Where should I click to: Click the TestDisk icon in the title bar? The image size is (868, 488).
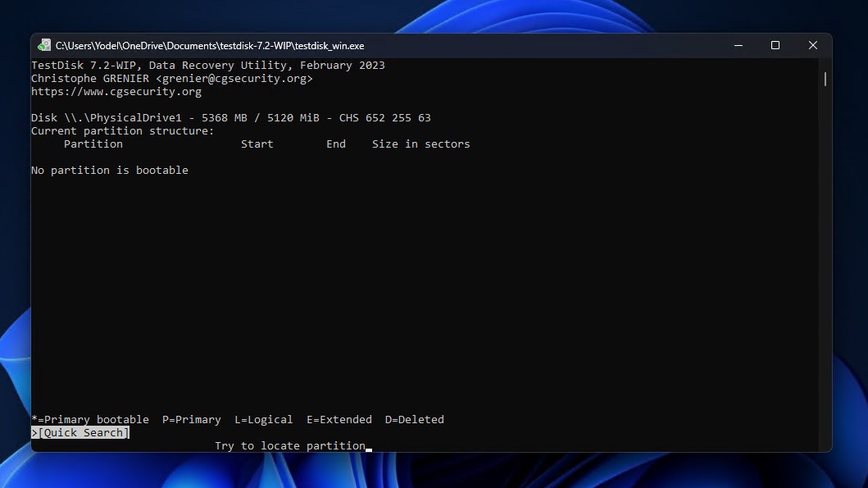coord(44,46)
